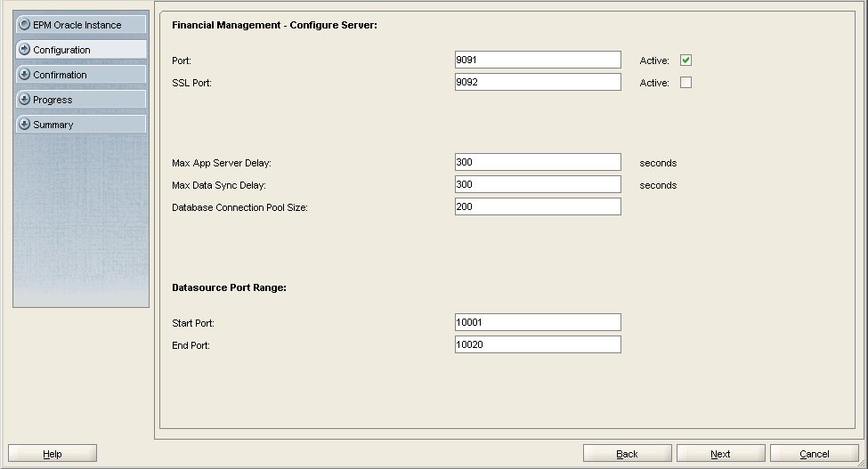Proceed with the Next button
Viewport: 868px width, 469px height.
721,454
